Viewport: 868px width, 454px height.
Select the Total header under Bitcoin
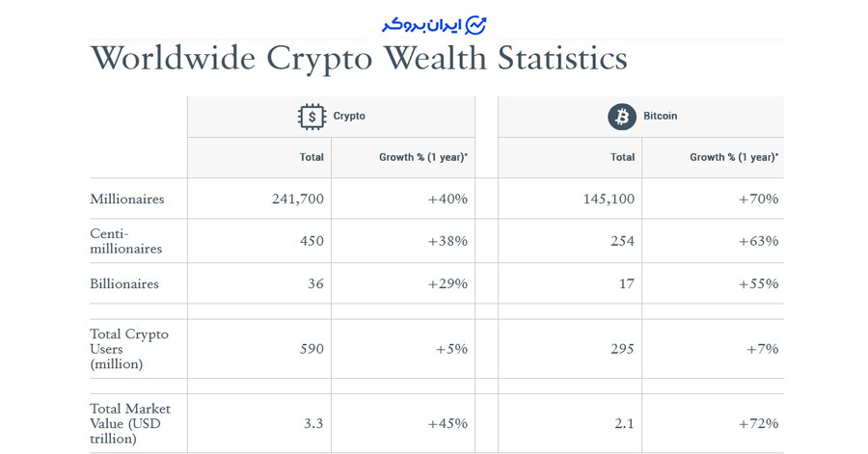(623, 157)
